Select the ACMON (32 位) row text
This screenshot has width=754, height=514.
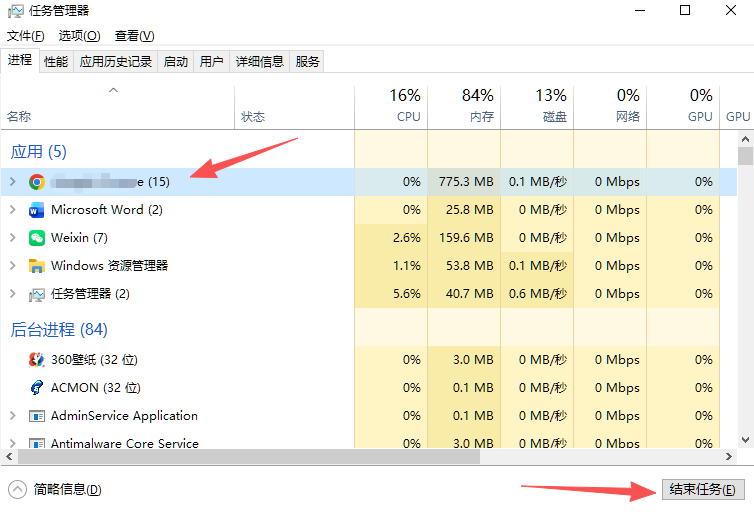tap(96, 388)
